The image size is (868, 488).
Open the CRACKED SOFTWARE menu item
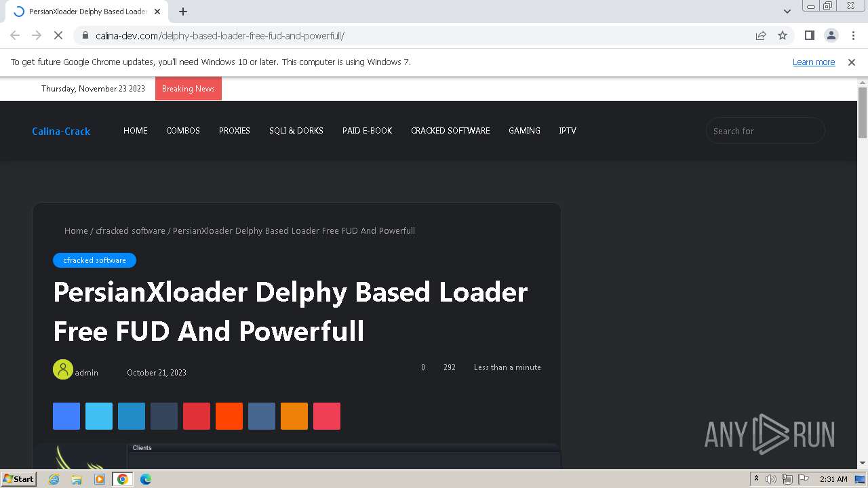[x=450, y=131]
